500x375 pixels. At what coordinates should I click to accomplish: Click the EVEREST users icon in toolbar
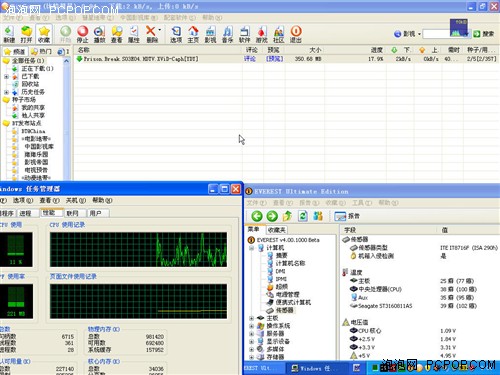click(318, 216)
